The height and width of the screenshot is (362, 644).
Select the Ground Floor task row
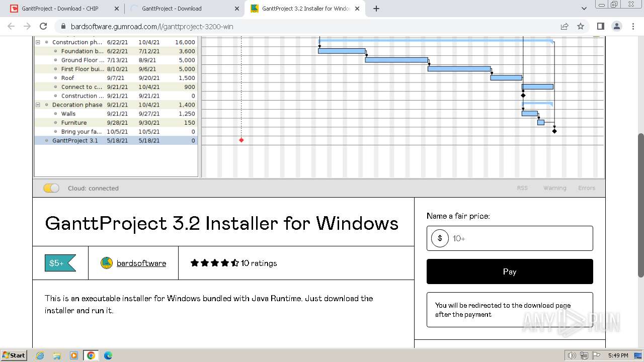(x=116, y=60)
